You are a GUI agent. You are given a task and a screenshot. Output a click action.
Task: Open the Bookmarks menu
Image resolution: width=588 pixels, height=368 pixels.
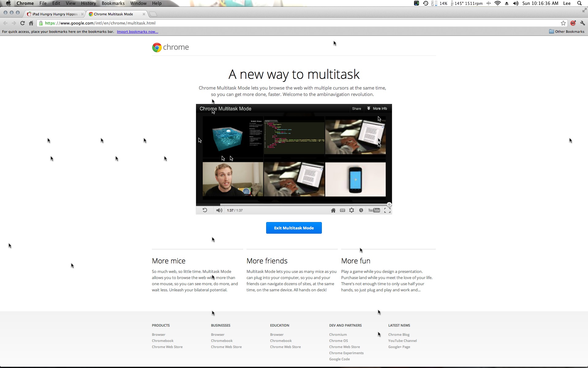(113, 3)
